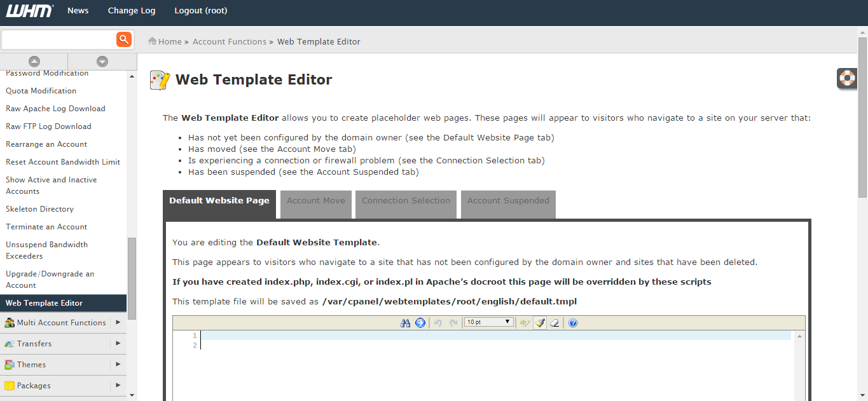Open Skeleton Directory in sidebar
Image resolution: width=868 pixels, height=401 pixels.
(x=39, y=209)
